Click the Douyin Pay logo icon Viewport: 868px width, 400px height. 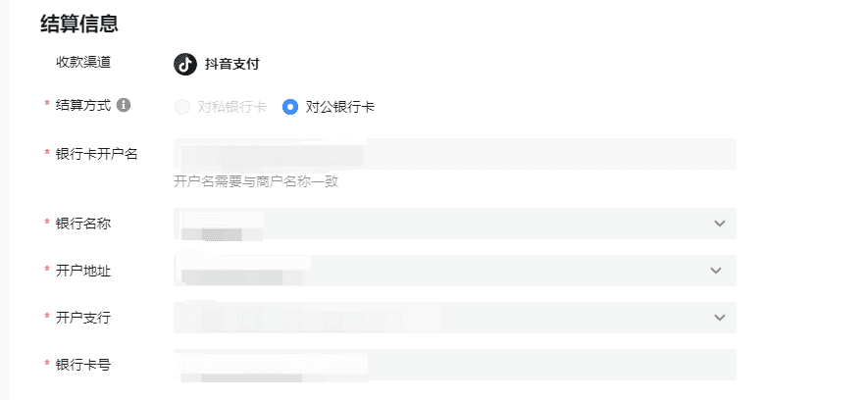pos(185,64)
